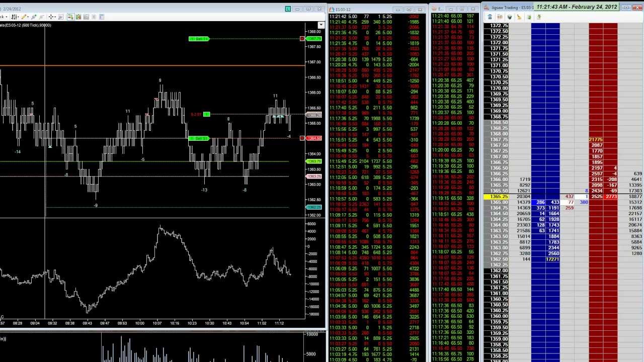Cancel the Sell T1 order with red X
This screenshot has height=362, width=644.
coord(302,39)
